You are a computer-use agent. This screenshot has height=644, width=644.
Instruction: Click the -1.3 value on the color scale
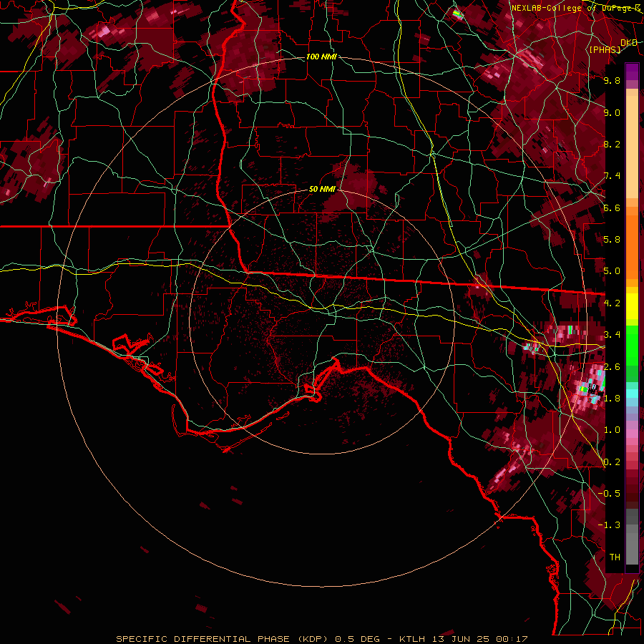coord(610,525)
